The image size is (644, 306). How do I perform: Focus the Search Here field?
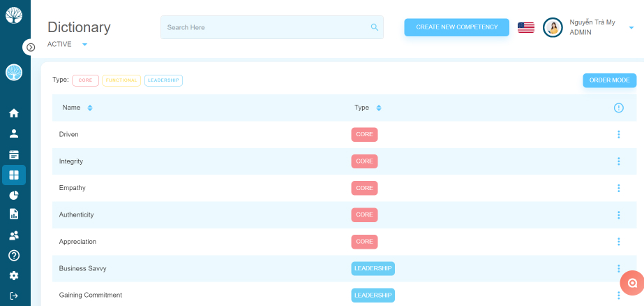(x=272, y=27)
